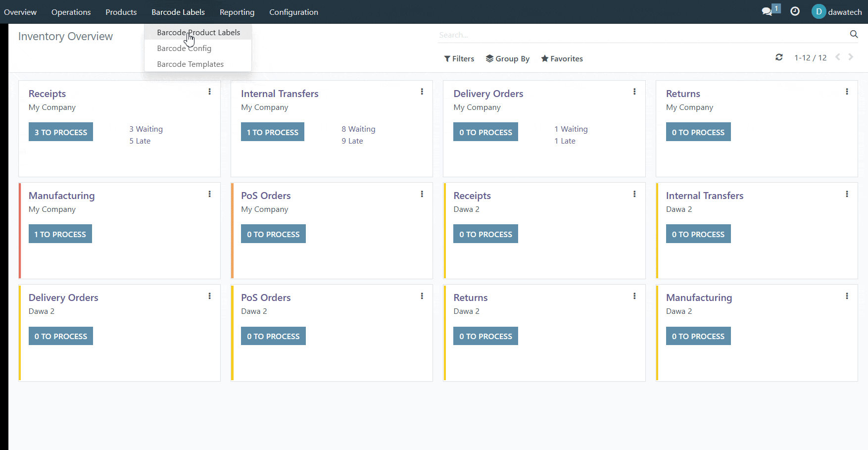Viewport: 868px width, 450px height.
Task: Open 9 Late on Internal Transfers
Action: click(x=352, y=141)
